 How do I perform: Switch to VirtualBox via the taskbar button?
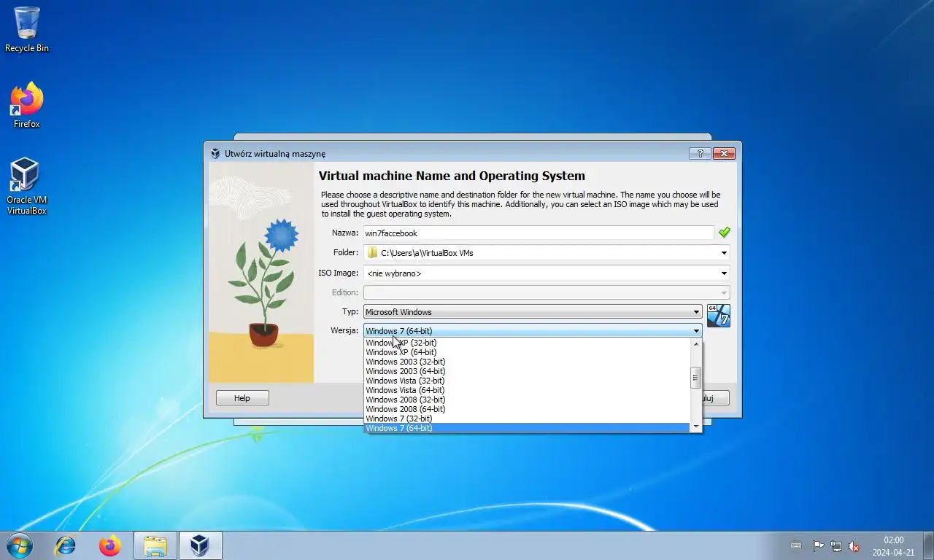(200, 545)
